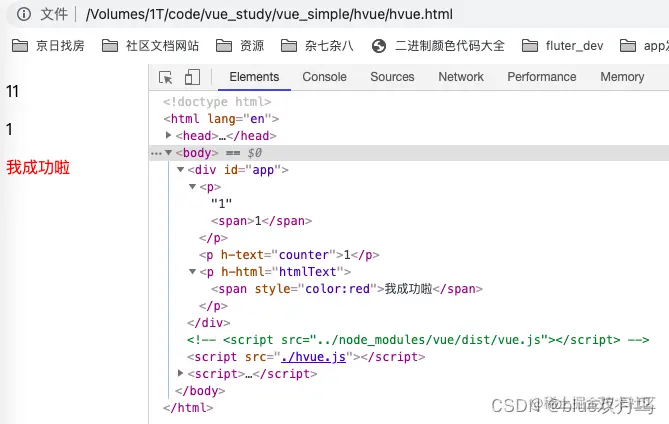Image resolution: width=669 pixels, height=424 pixels.
Task: Expand the head node
Action: pos(169,135)
